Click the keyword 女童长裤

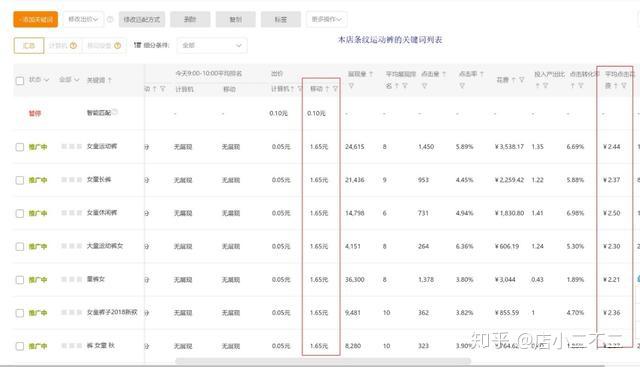click(99, 179)
